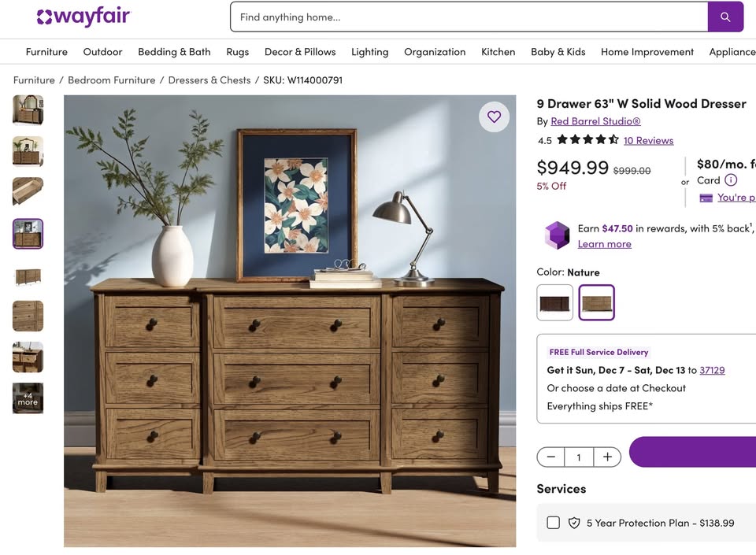The width and height of the screenshot is (756, 555).
Task: Open the 10 Reviews link
Action: (648, 140)
